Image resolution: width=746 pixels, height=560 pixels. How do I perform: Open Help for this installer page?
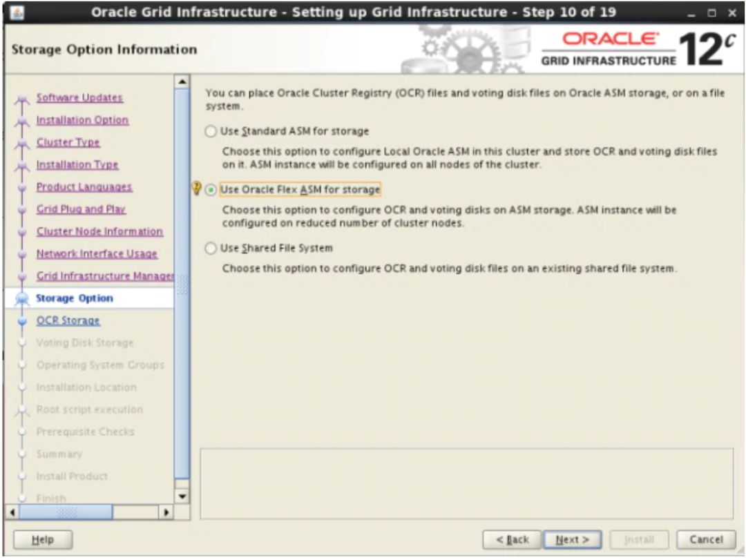point(43,539)
